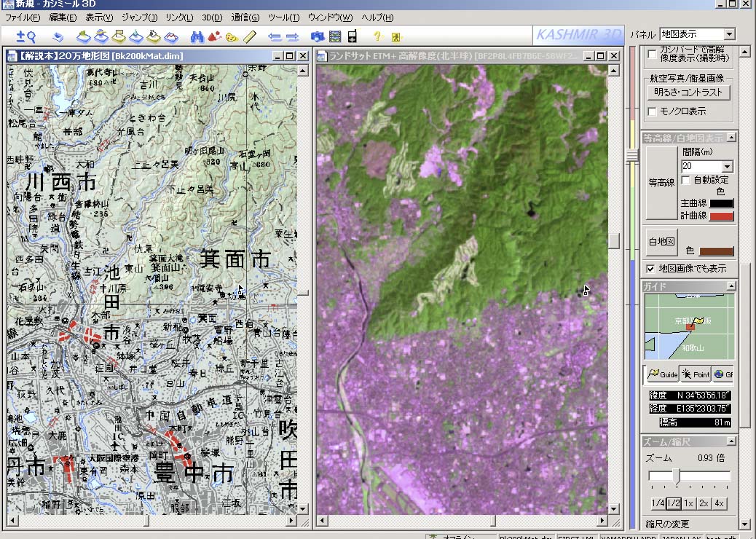Open the color palette tool
Image resolution: width=756 pixels, height=539 pixels.
[x=232, y=36]
